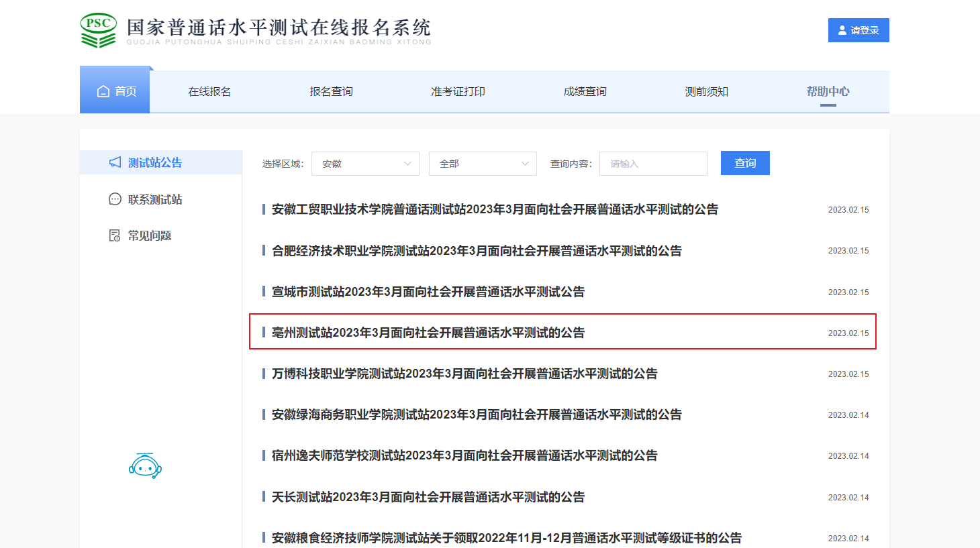Click the document icon beside 常见问题

pyautogui.click(x=115, y=235)
